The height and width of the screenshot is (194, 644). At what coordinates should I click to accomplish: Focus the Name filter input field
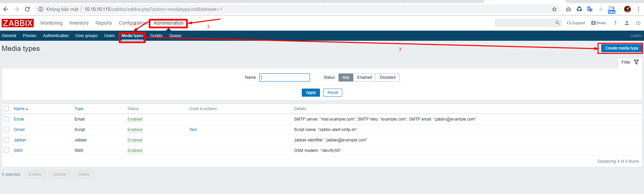point(285,77)
